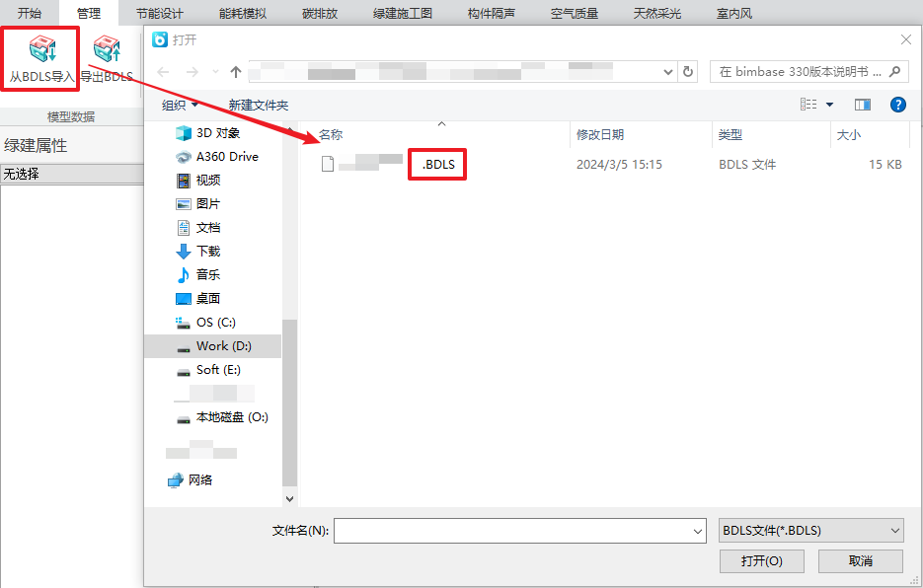Switch to the 节能设计 tab
Screen dimensions: 923x588
(x=160, y=13)
